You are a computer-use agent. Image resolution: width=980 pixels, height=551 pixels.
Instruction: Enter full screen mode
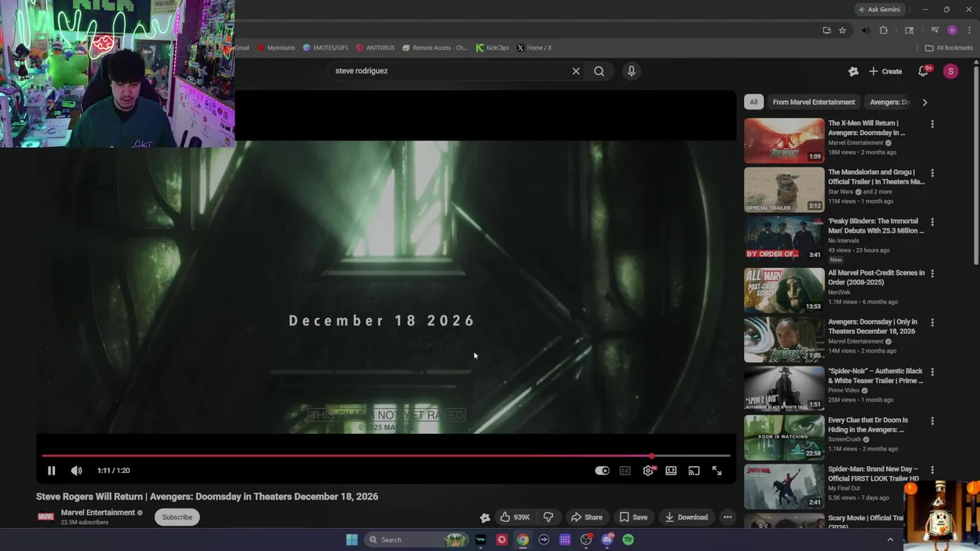pyautogui.click(x=717, y=471)
